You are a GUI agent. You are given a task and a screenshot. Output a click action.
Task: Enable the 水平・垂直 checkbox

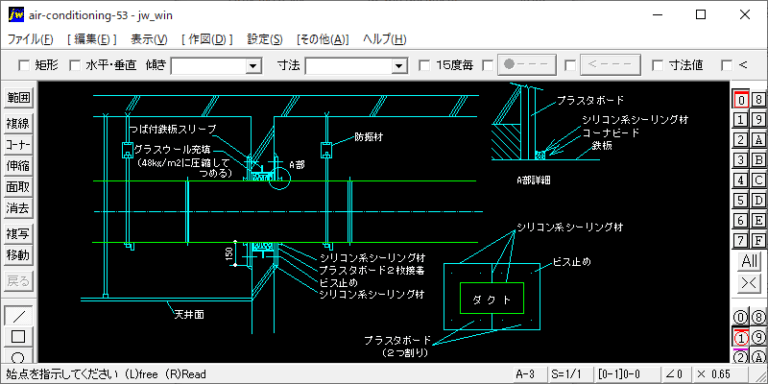click(74, 65)
